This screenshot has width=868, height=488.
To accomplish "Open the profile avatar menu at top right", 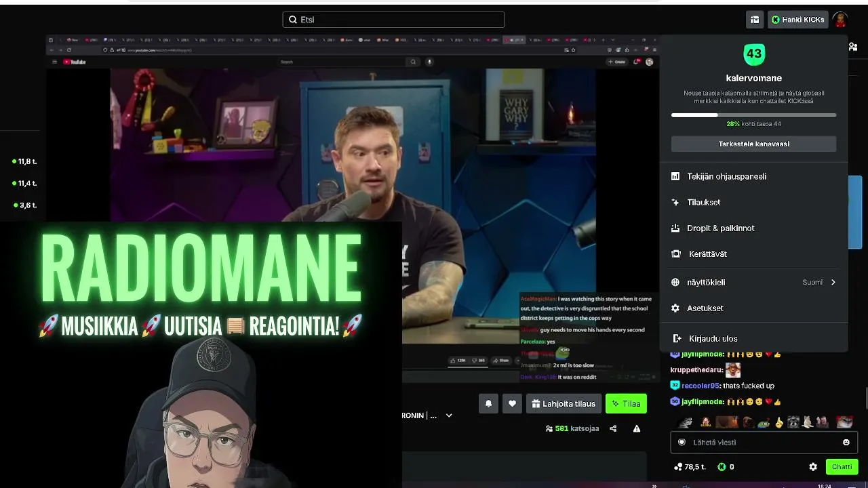I will [840, 20].
